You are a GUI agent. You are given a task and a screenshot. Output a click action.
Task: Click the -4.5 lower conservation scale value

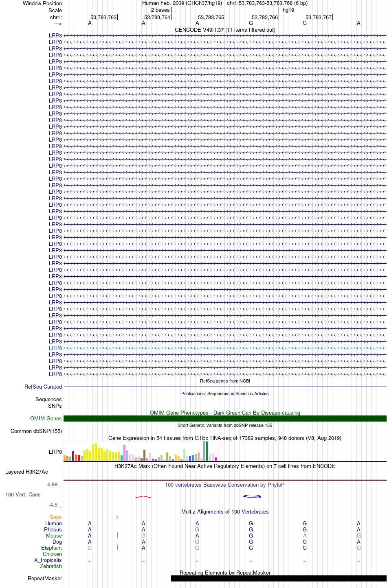(53, 505)
